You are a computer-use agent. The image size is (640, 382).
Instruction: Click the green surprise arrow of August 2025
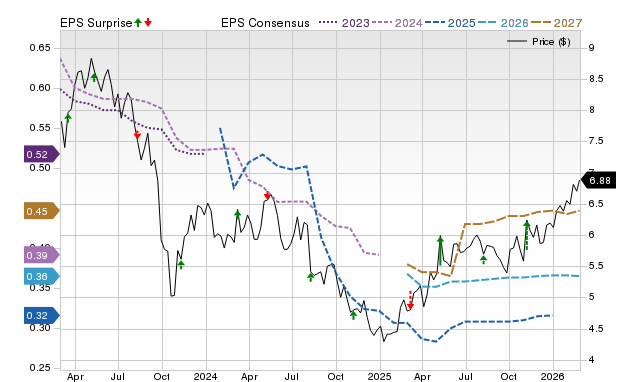[x=484, y=260]
